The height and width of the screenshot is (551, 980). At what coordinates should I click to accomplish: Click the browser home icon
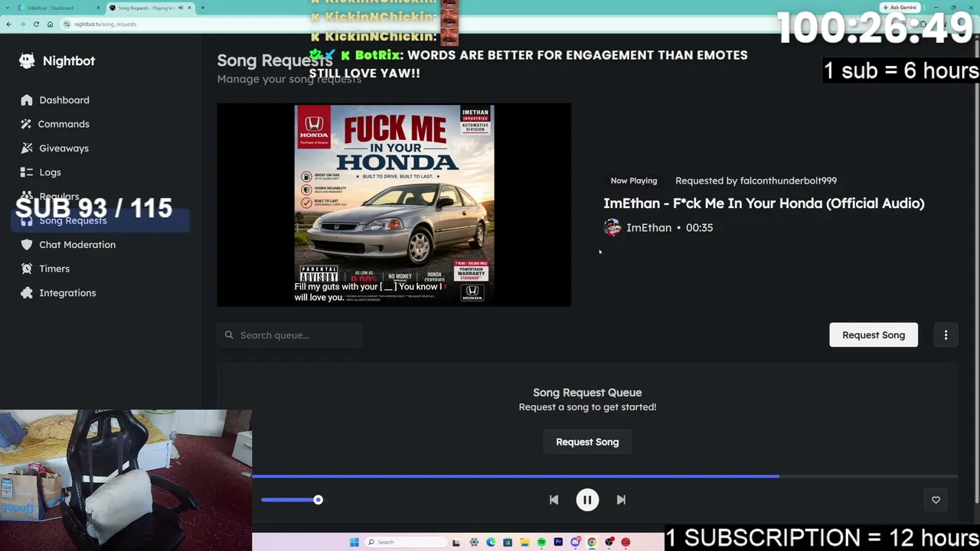tap(50, 24)
